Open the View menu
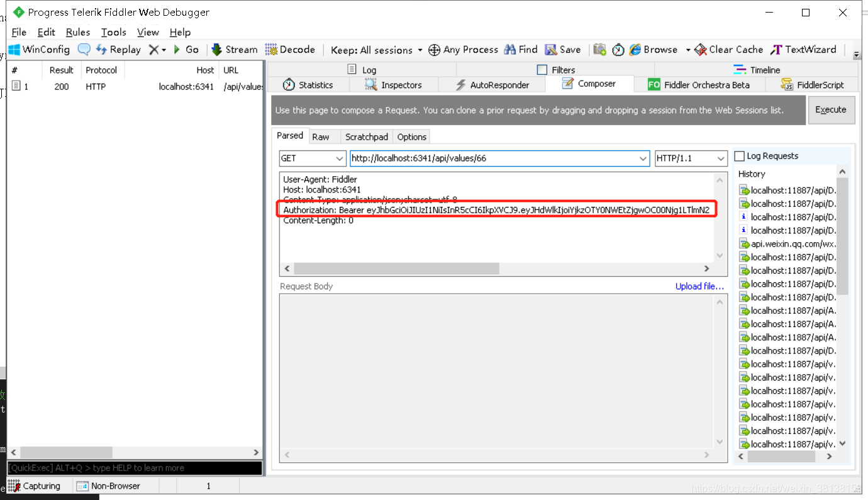Viewport: 868px width, 500px height. tap(148, 32)
